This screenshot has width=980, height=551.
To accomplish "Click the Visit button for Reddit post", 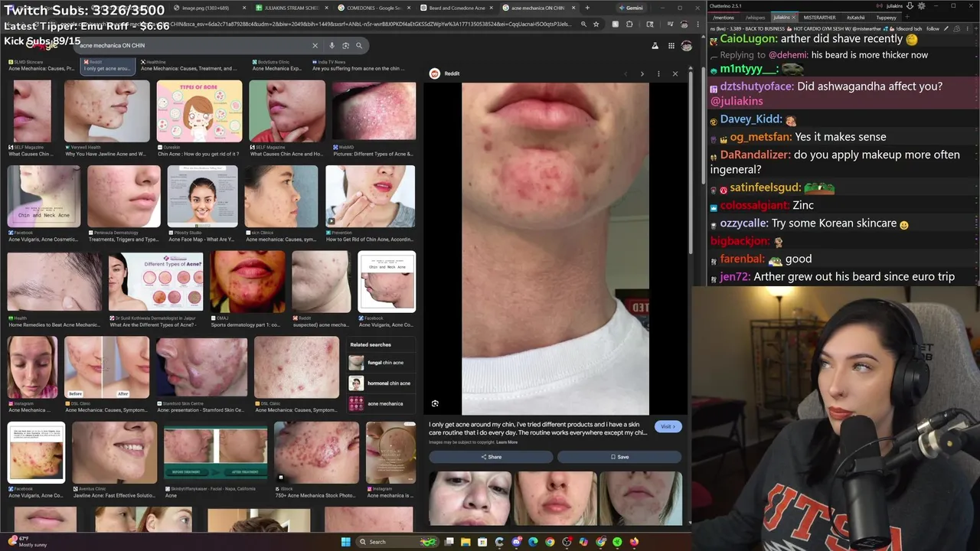I will (x=668, y=426).
